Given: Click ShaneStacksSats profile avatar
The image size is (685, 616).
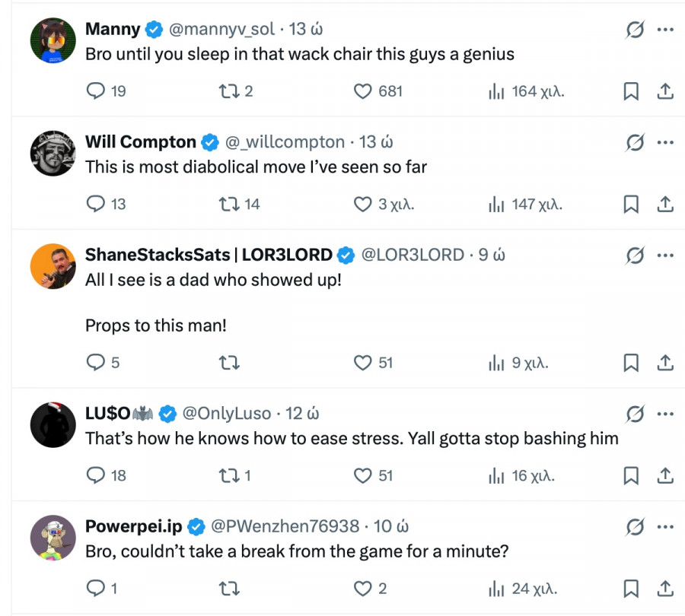Looking at the screenshot, I should tap(53, 268).
